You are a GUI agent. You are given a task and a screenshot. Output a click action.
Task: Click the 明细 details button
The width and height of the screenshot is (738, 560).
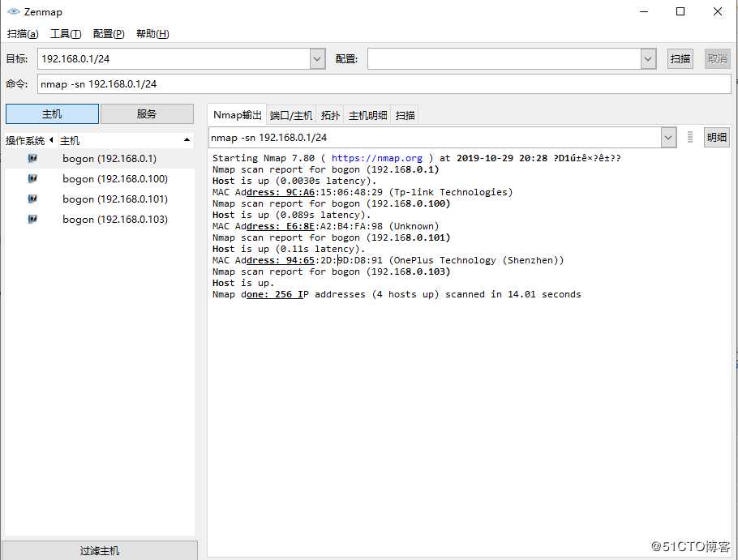[x=717, y=137]
